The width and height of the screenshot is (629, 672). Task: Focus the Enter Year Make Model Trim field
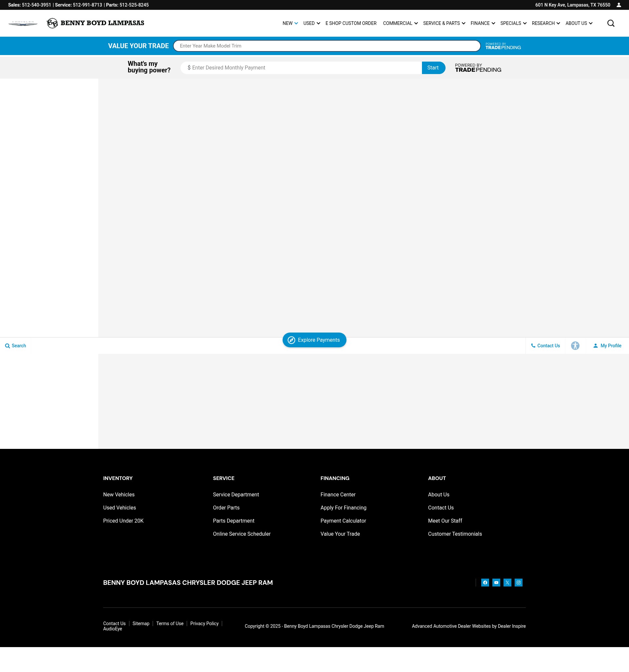point(327,46)
